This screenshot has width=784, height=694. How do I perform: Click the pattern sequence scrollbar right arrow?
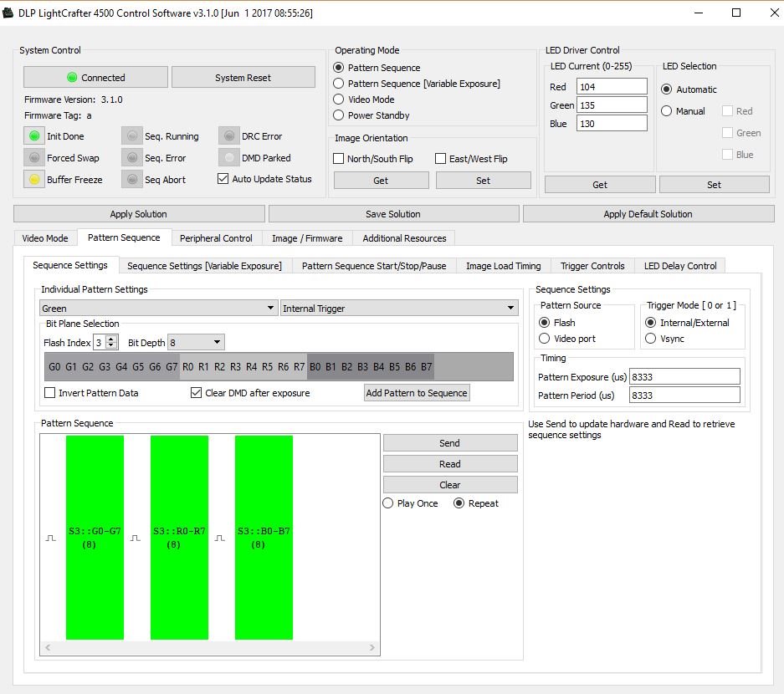tap(372, 647)
